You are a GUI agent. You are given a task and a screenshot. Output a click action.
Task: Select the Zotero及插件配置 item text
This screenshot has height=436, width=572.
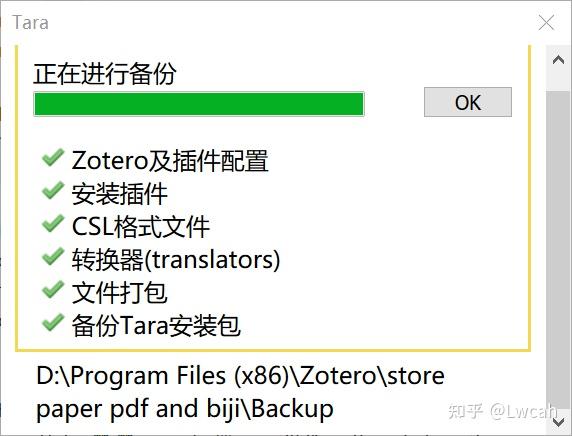170,161
